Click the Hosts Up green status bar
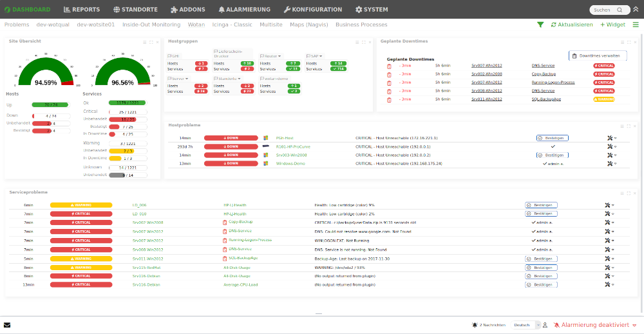 tap(51, 104)
